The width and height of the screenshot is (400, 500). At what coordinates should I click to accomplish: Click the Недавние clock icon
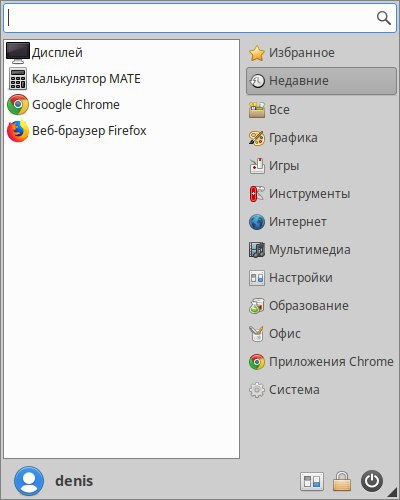click(x=257, y=81)
